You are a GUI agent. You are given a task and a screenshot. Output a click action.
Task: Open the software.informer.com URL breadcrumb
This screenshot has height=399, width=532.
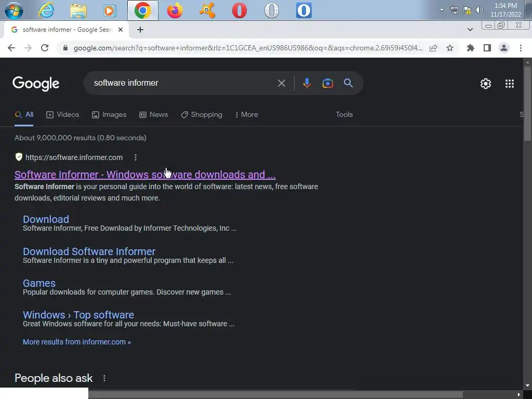point(74,157)
